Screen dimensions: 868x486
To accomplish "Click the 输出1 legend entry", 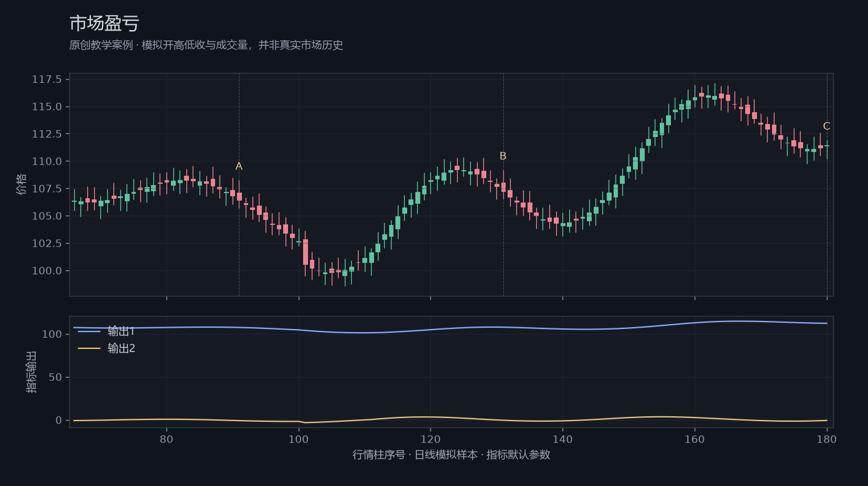I will (x=106, y=331).
